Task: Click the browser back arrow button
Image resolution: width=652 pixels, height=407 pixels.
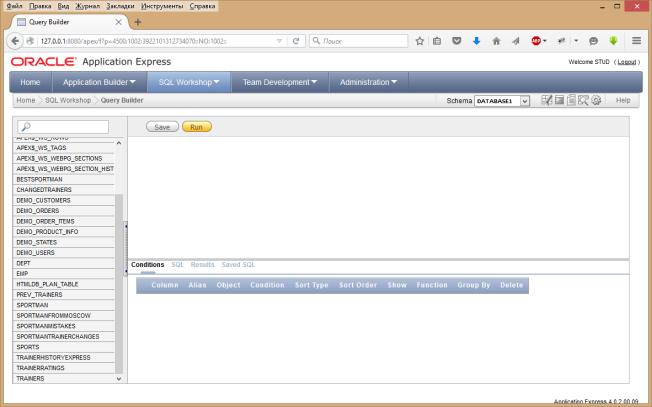Action: point(15,41)
